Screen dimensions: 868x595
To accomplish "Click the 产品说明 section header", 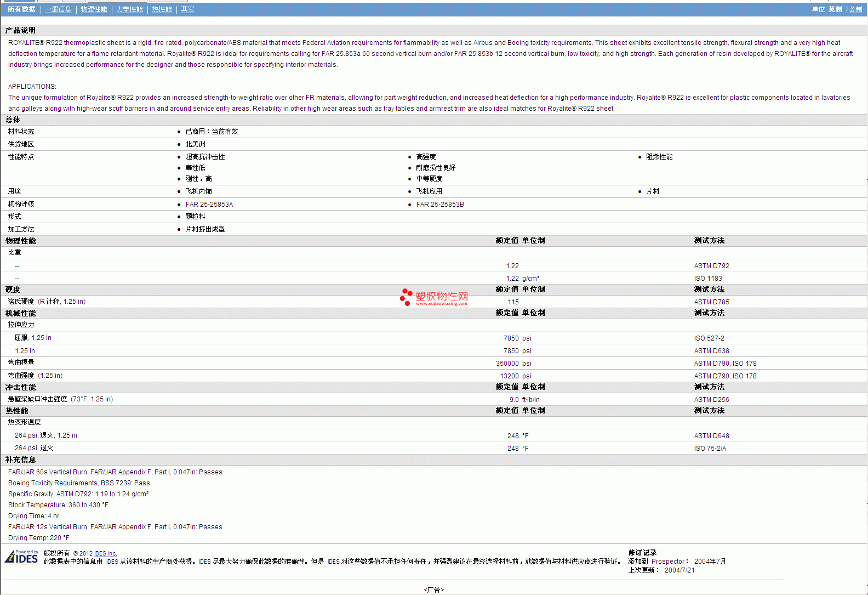I will click(x=20, y=30).
